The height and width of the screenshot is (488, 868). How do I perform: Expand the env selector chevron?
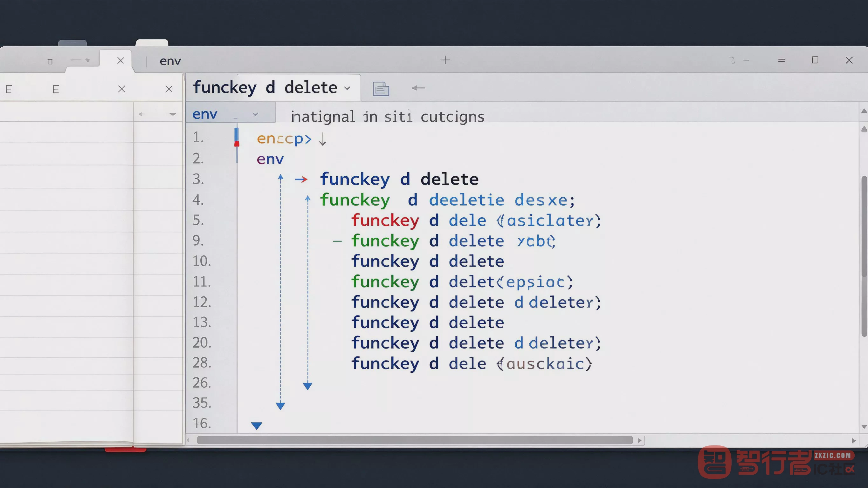tap(255, 114)
